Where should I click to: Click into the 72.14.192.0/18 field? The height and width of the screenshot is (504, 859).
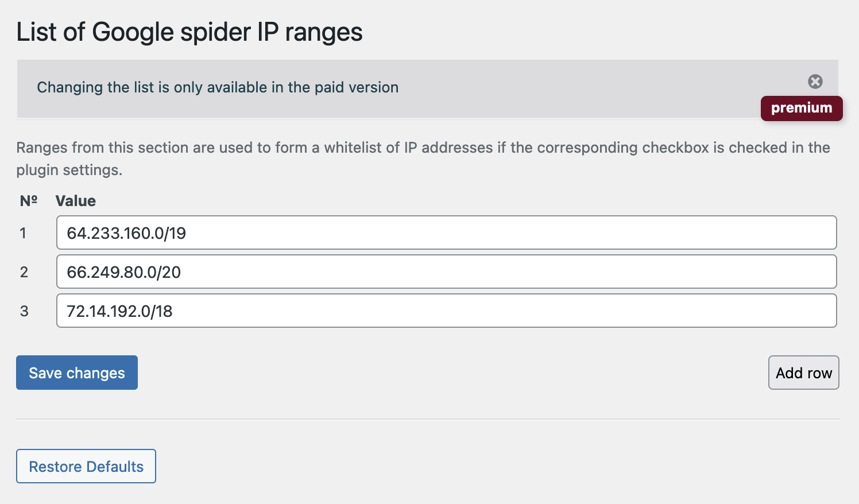pos(446,311)
